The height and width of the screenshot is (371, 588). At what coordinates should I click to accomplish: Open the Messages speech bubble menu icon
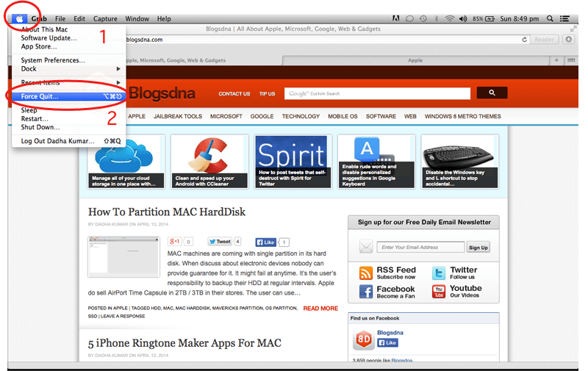pyautogui.click(x=409, y=18)
